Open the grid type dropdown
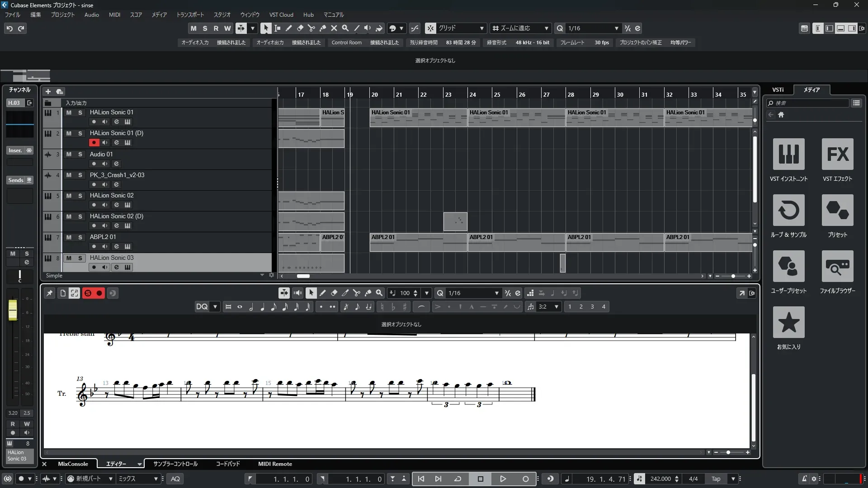This screenshot has width=868, height=488. 481,28
